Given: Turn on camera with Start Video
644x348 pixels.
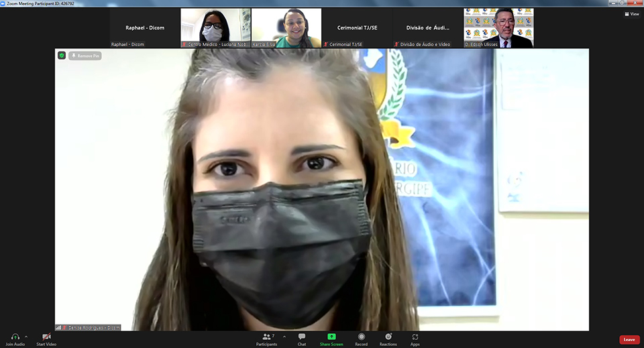Looking at the screenshot, I should point(46,337).
